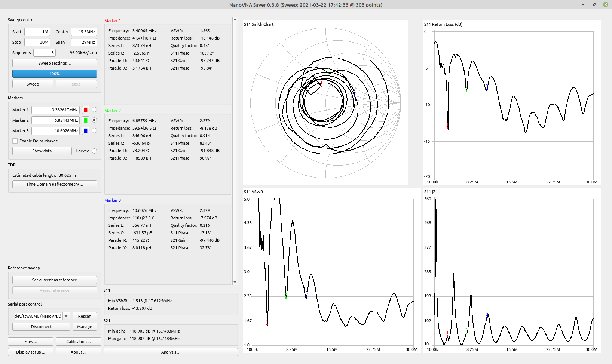This screenshot has width=612, height=364.
Task: Open Time Domain Reflectometry window
Action: coord(55,184)
